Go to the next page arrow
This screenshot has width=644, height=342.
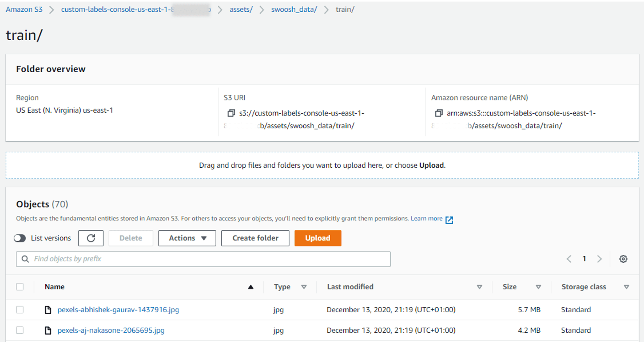pyautogui.click(x=600, y=259)
